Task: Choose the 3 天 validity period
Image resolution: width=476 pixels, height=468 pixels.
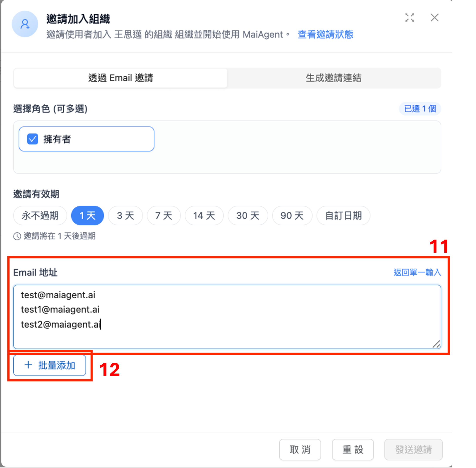Action: 125,216
